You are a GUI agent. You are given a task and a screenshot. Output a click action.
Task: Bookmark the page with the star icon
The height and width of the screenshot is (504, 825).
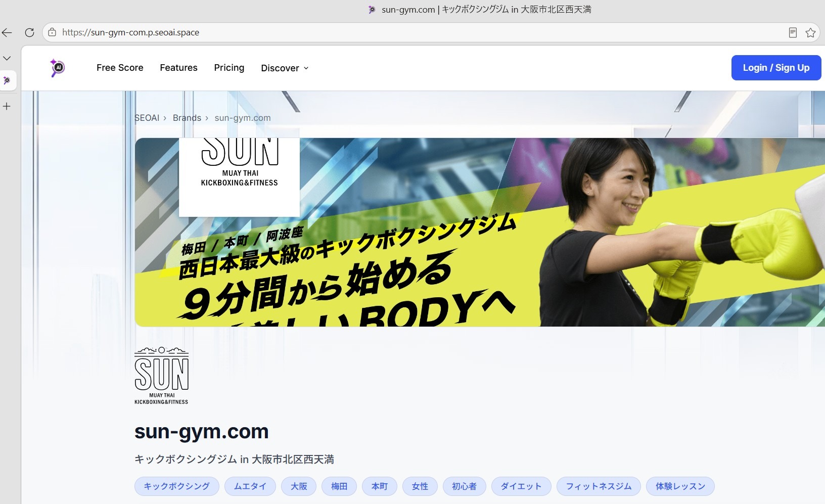pos(810,33)
